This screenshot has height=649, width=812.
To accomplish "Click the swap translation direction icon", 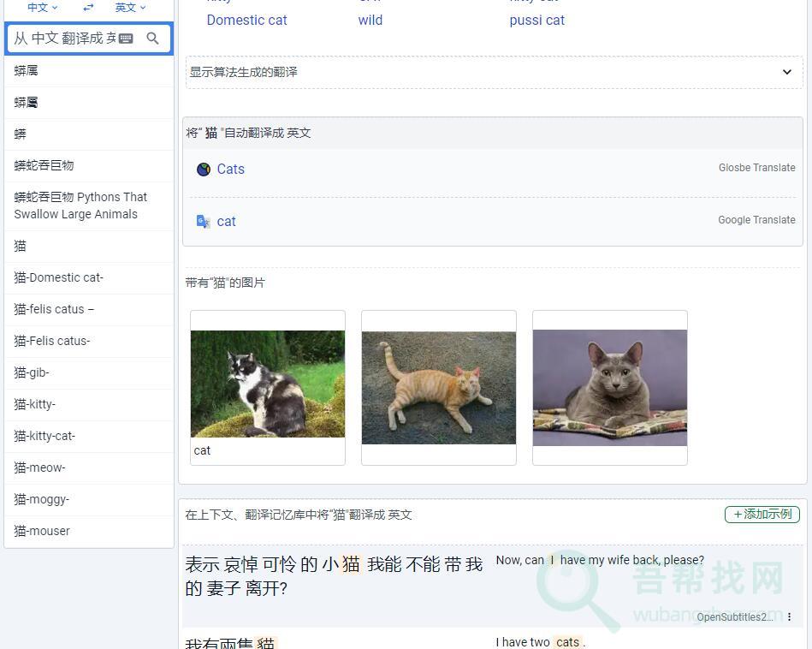I will tap(86, 8).
